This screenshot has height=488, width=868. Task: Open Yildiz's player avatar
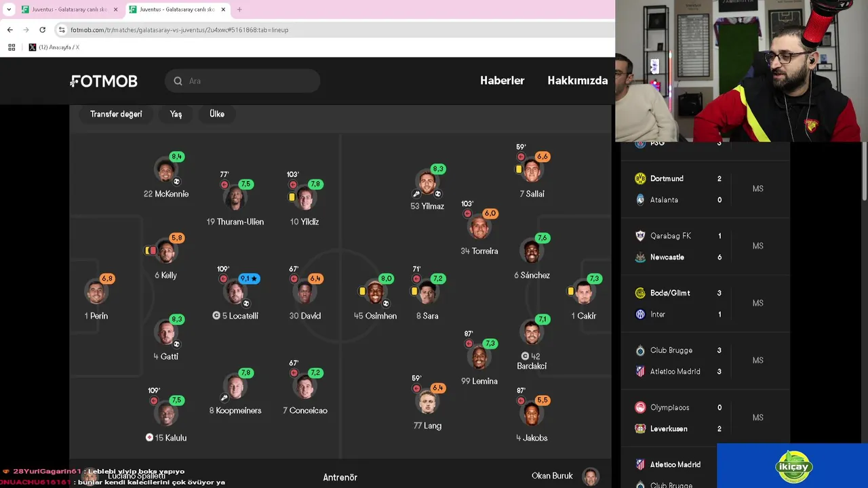[x=304, y=199]
